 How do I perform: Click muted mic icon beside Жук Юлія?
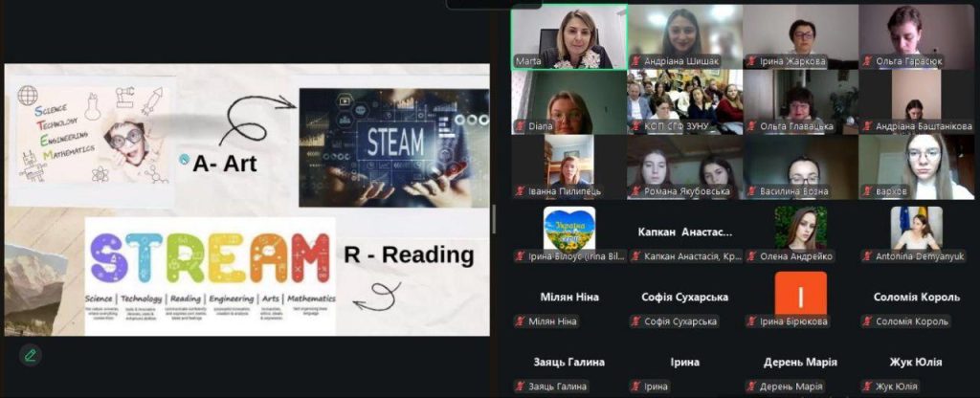pyautogui.click(x=868, y=387)
